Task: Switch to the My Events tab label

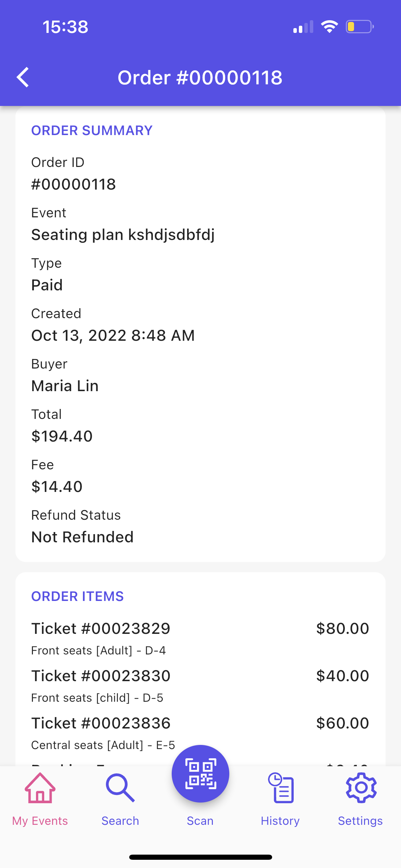Action: [40, 821]
